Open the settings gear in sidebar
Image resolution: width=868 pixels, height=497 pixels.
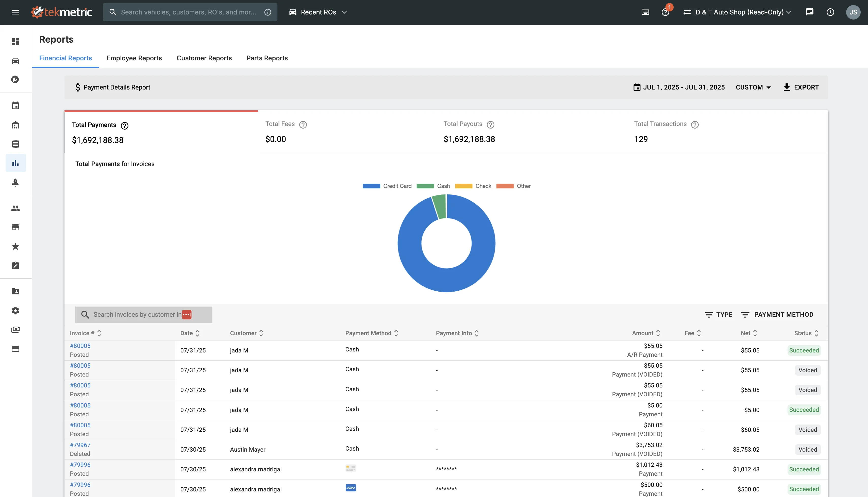click(x=15, y=311)
